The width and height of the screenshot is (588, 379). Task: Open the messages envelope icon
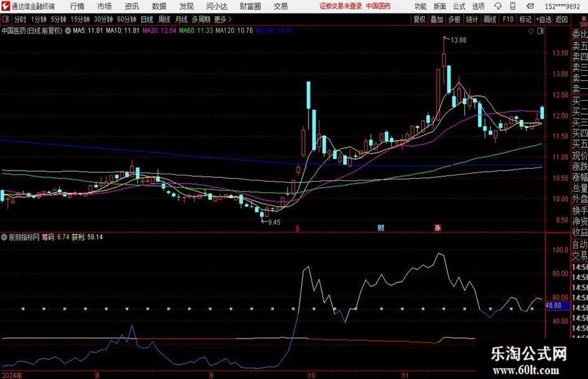[530, 6]
